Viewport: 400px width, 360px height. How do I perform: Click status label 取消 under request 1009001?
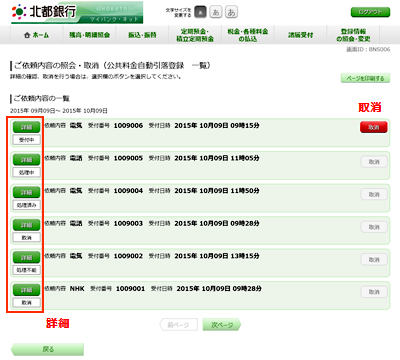click(x=27, y=303)
